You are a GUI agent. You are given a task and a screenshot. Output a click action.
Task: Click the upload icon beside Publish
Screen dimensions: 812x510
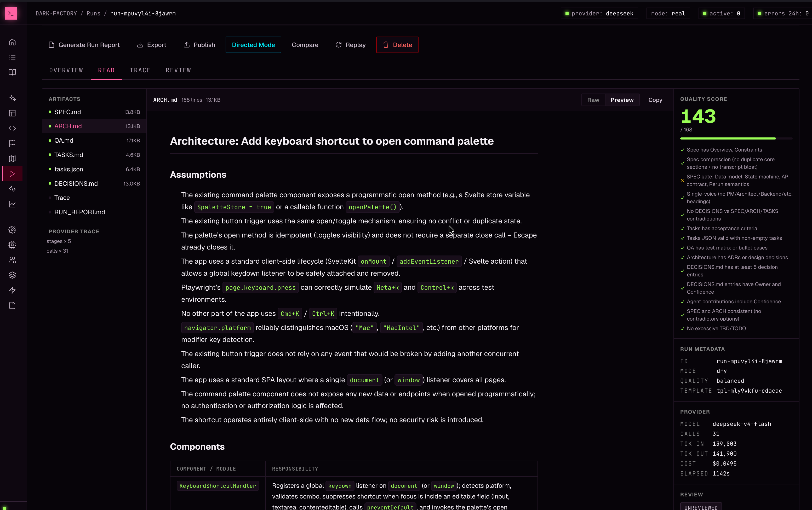[x=186, y=45]
